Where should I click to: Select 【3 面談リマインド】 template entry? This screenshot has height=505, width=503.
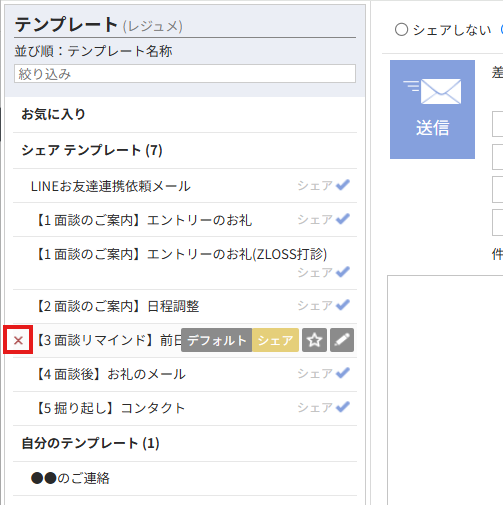click(107, 340)
